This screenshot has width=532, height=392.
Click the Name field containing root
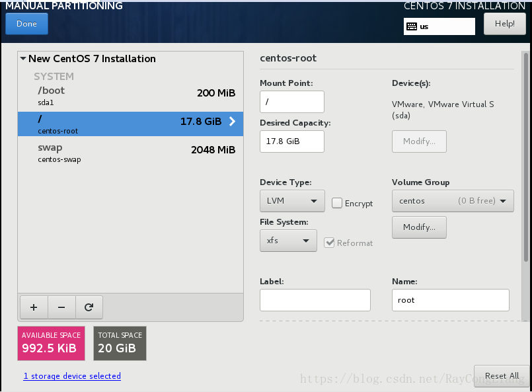coord(451,300)
